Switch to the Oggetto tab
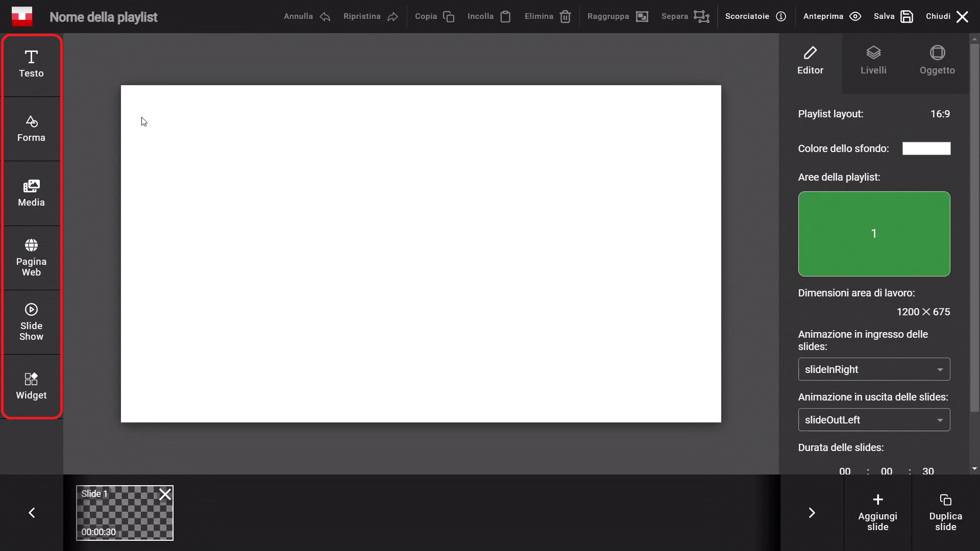Image resolution: width=980 pixels, height=551 pixels. pos(937,60)
